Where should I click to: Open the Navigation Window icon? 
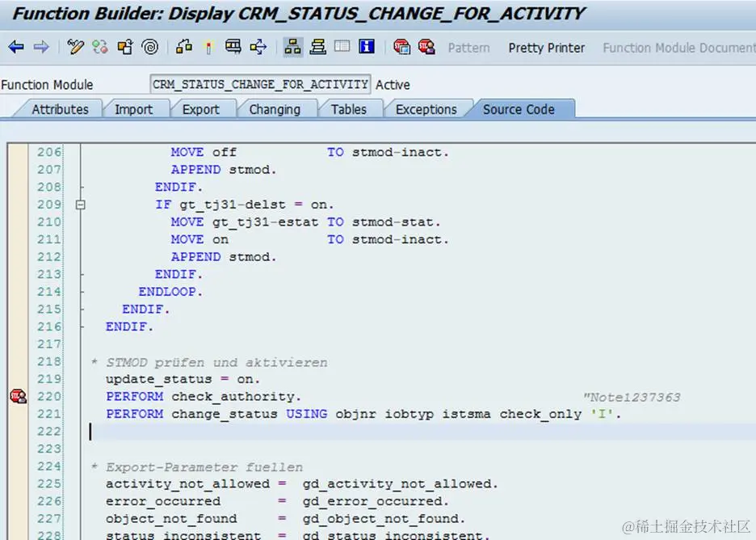tap(317, 48)
